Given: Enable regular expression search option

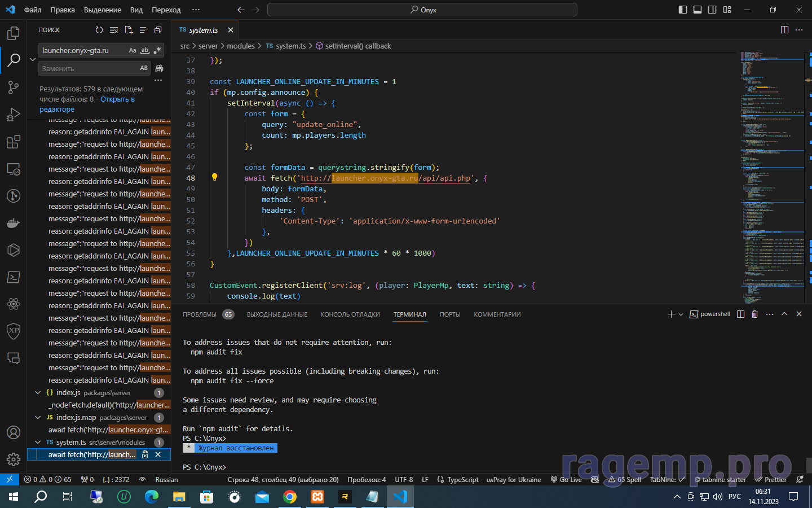Looking at the screenshot, I should pyautogui.click(x=157, y=50).
